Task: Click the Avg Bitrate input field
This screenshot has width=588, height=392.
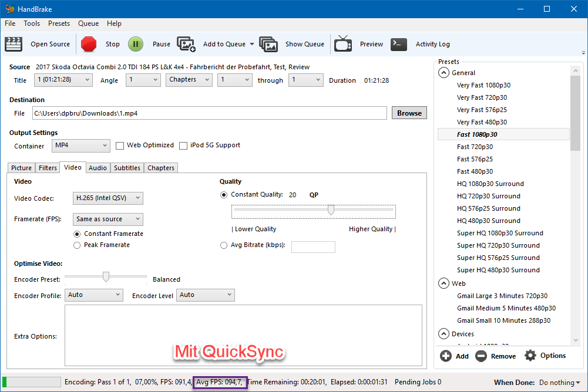Action: [x=313, y=247]
